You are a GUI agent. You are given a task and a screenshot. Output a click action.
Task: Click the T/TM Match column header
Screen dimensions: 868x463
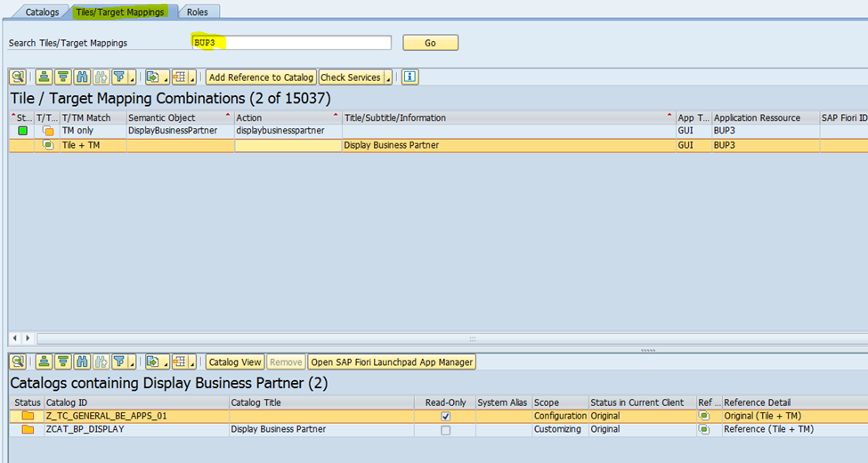pyautogui.click(x=93, y=118)
